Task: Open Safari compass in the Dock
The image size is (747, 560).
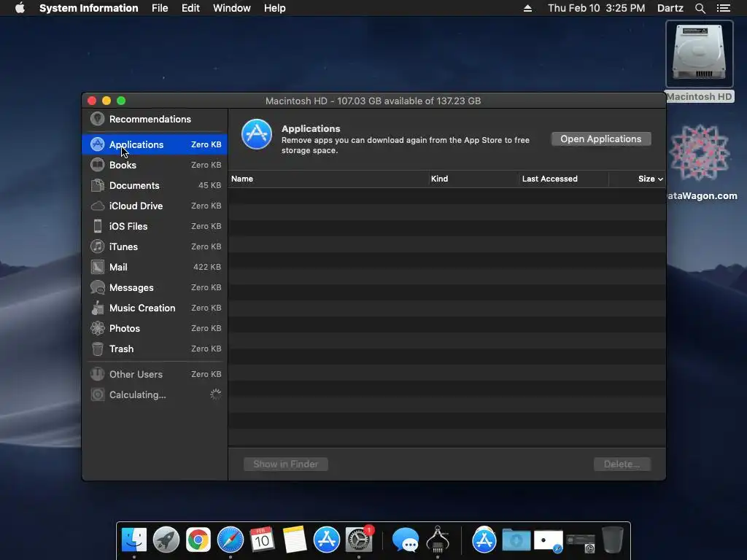Action: tap(230, 540)
